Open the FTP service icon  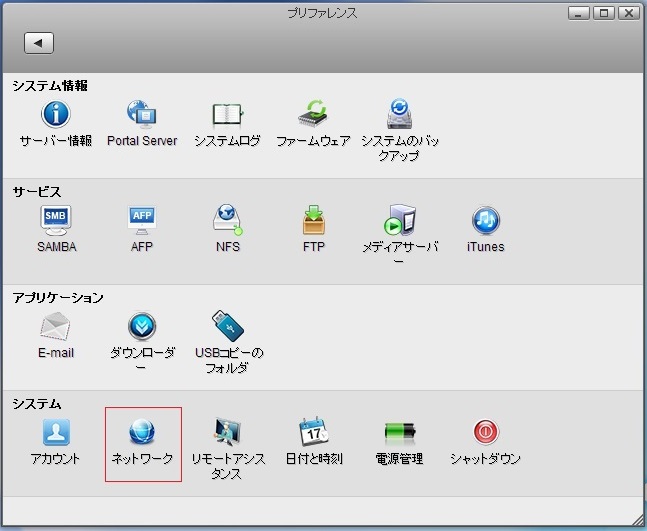(313, 219)
